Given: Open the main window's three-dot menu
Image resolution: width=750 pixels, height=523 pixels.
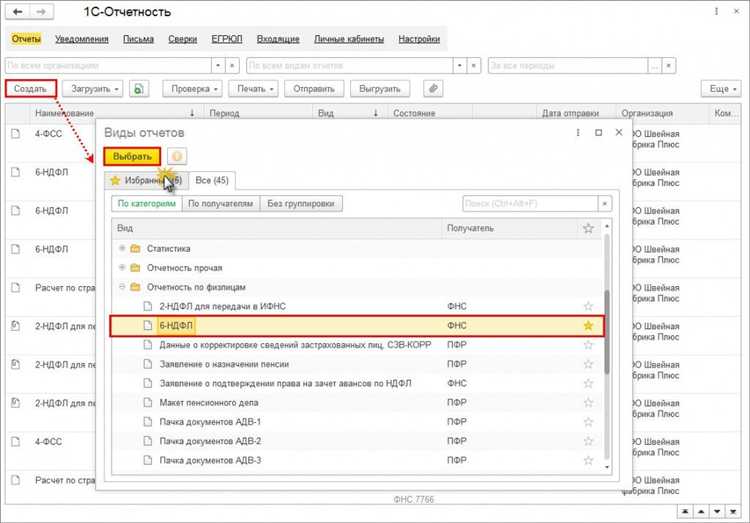Looking at the screenshot, I should pos(716,11).
